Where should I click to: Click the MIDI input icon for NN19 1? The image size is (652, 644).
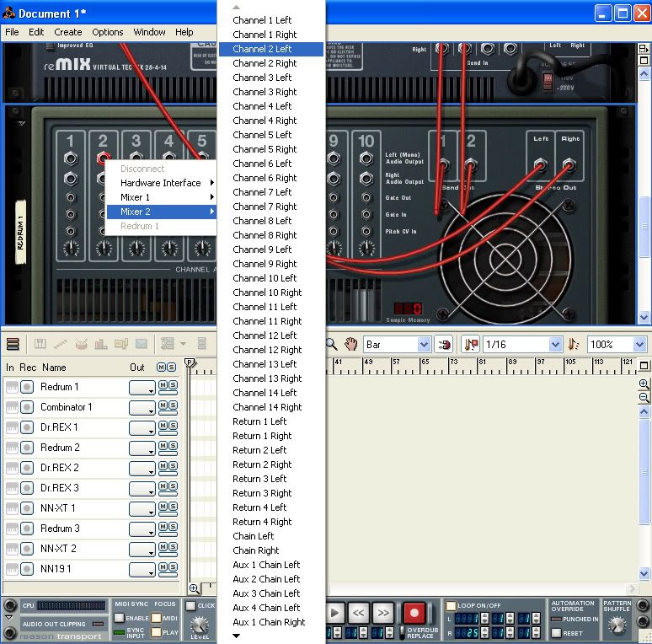pos(12,569)
